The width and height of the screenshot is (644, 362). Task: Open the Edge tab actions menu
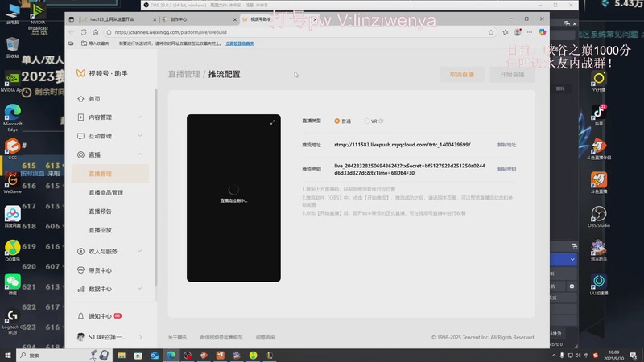click(x=72, y=19)
